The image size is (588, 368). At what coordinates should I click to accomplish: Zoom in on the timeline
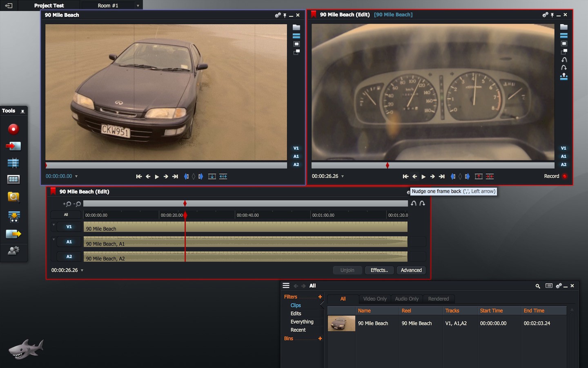coord(67,204)
